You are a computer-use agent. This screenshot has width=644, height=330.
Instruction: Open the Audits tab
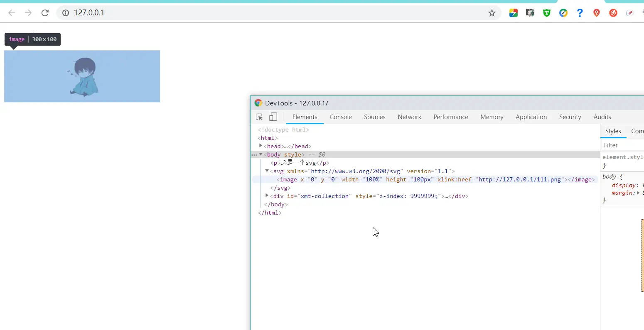(602, 117)
